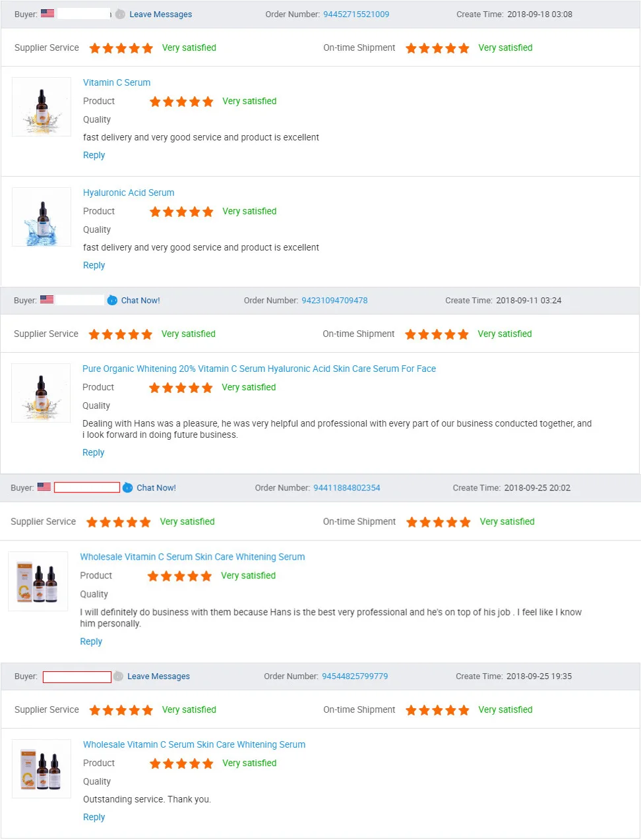Click the US flag of buyer on order 94411884802354
This screenshot has height=840, width=641.
44,487
